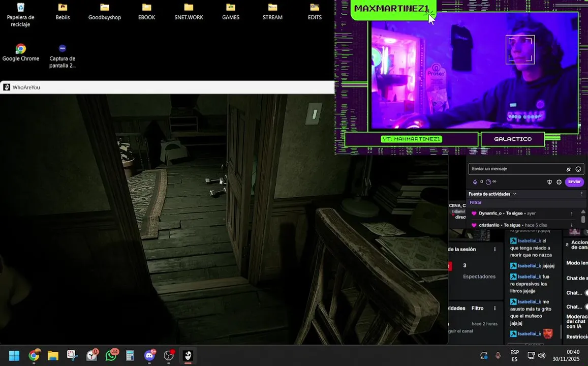This screenshot has width=588, height=366.
Task: Select the cristian1io follower name
Action: 489,225
